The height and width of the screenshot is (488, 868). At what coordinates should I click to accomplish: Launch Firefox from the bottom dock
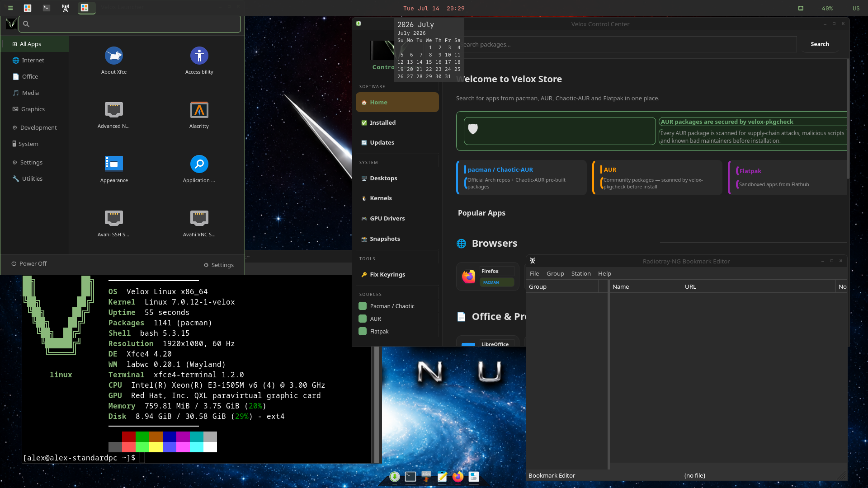coord(458,477)
